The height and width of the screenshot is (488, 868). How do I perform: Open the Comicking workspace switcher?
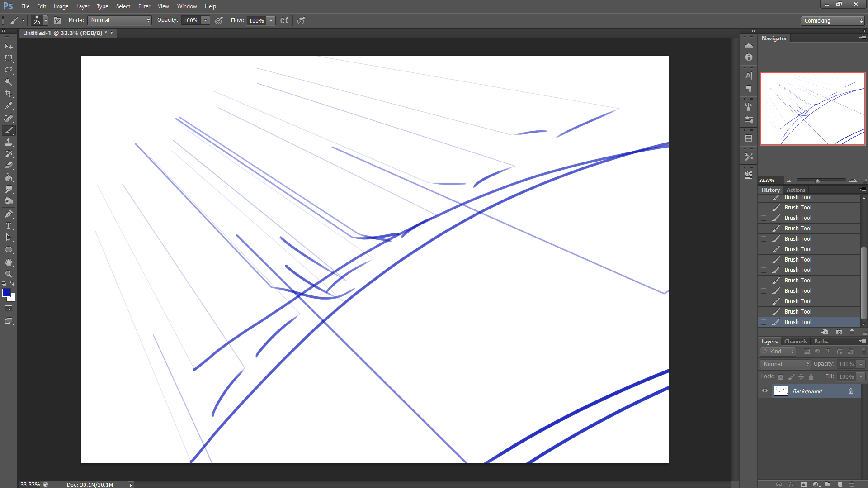click(x=832, y=20)
